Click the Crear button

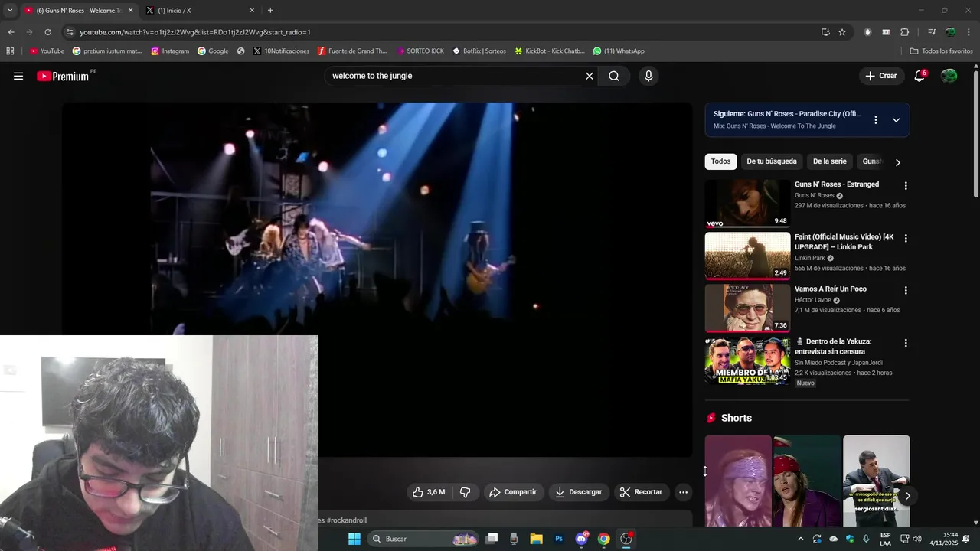pyautogui.click(x=881, y=76)
